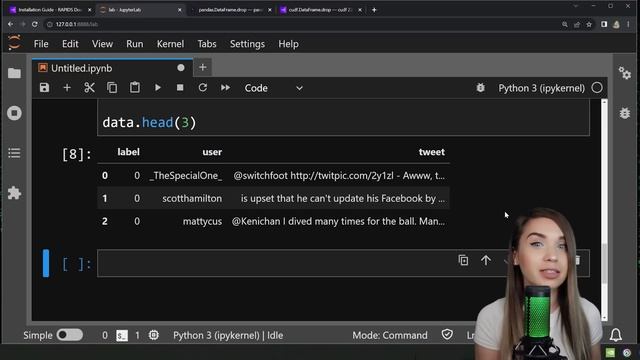Open notifications with the bell icon
This screenshot has height=360, width=640.
point(616,335)
